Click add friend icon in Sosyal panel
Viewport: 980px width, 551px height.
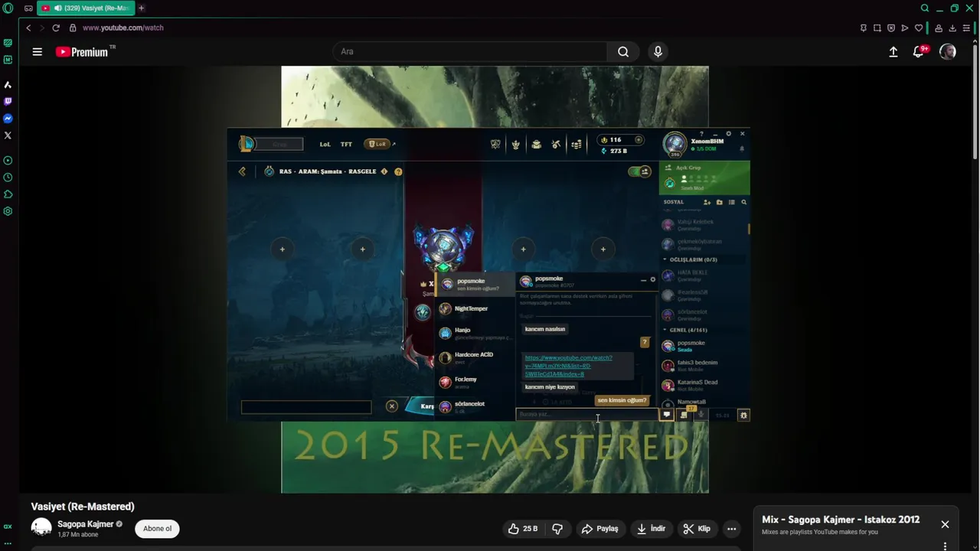pos(707,202)
